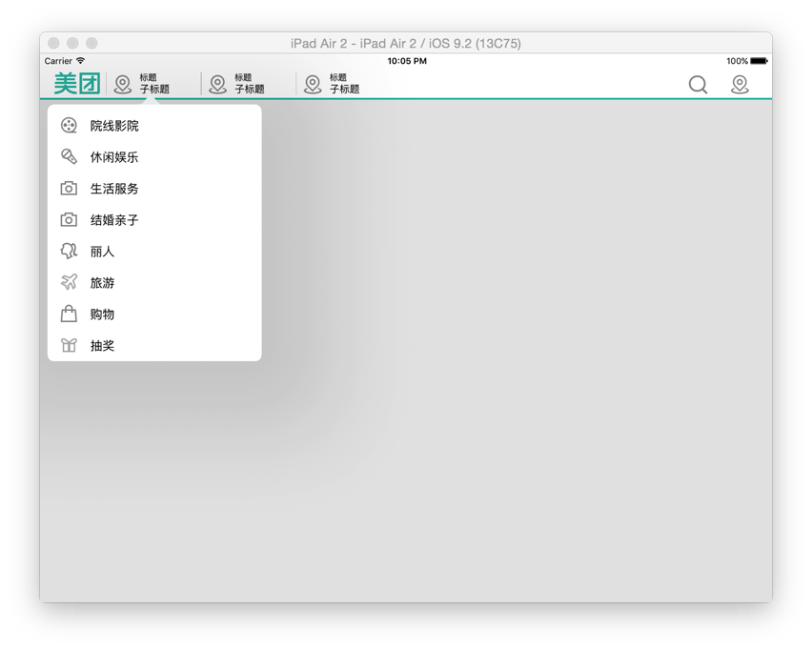Click the map pin icon beside search
The width and height of the screenshot is (812, 650).
point(740,85)
